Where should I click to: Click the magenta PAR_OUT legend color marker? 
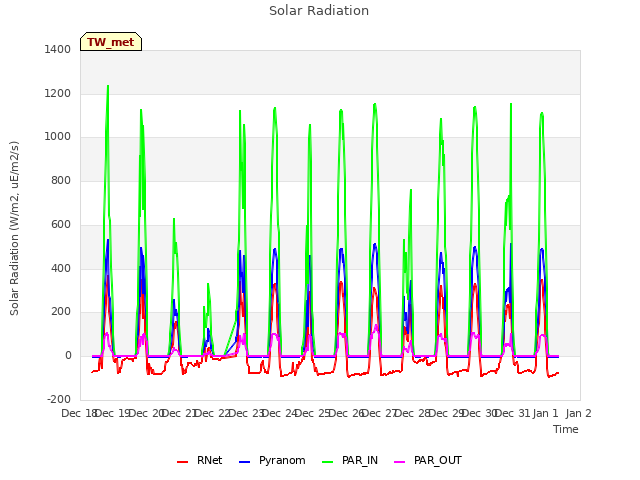(x=400, y=462)
